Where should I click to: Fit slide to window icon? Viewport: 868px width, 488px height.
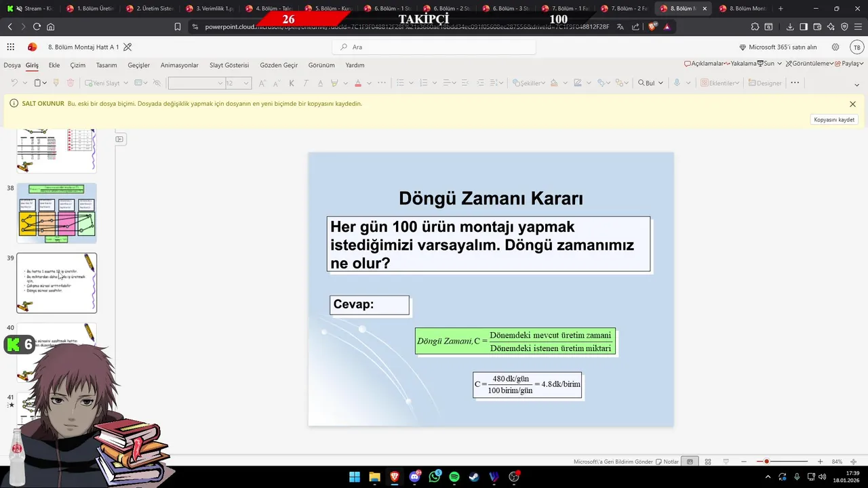pyautogui.click(x=854, y=462)
